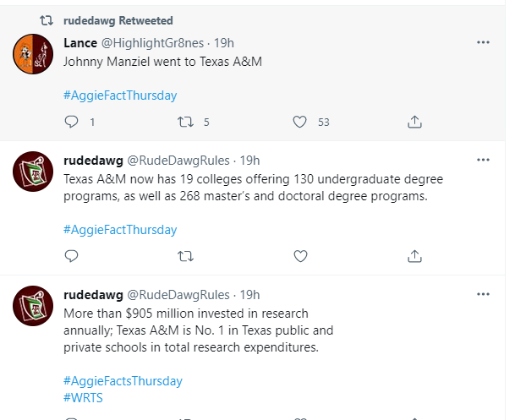Share the 19 colleges tweet
Image resolution: width=515 pixels, height=420 pixels.
point(414,256)
